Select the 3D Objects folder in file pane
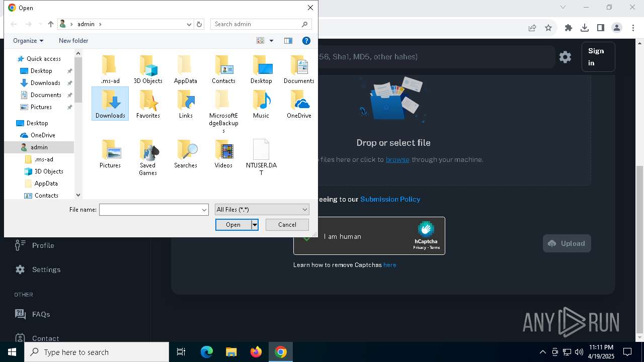Viewport: 644px width, 362px height. click(148, 69)
